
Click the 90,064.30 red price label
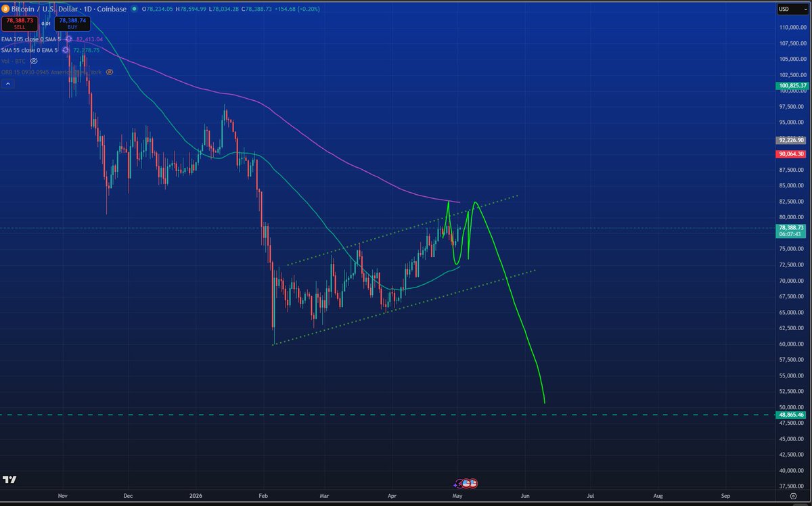pos(791,154)
